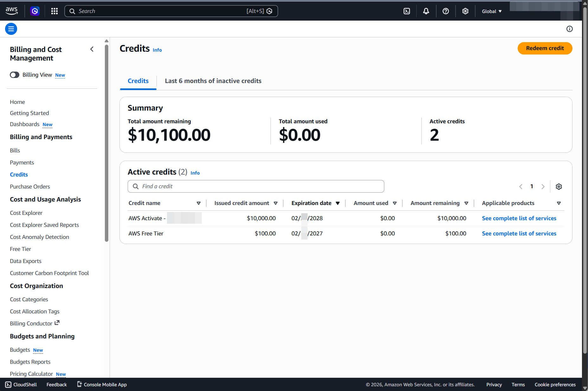
Task: Sort by Expiration date arrow
Action: tap(338, 203)
